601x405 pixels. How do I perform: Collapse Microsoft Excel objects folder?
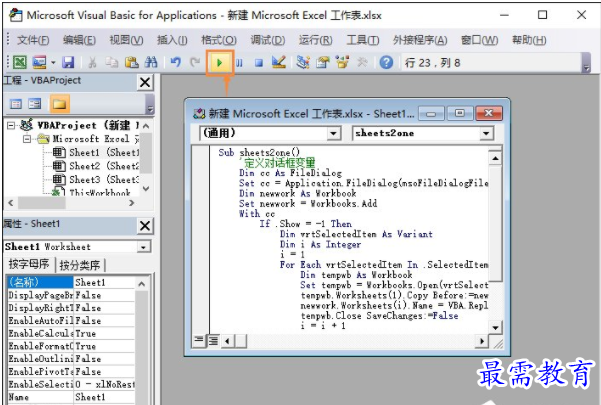[26, 139]
